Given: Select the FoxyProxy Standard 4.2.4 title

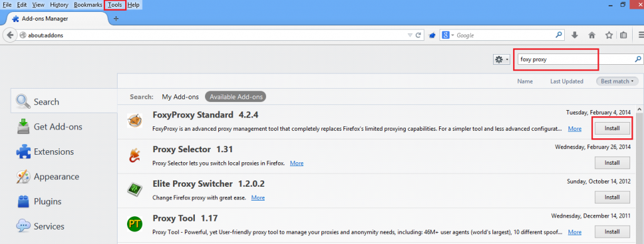Looking at the screenshot, I should point(206,114).
